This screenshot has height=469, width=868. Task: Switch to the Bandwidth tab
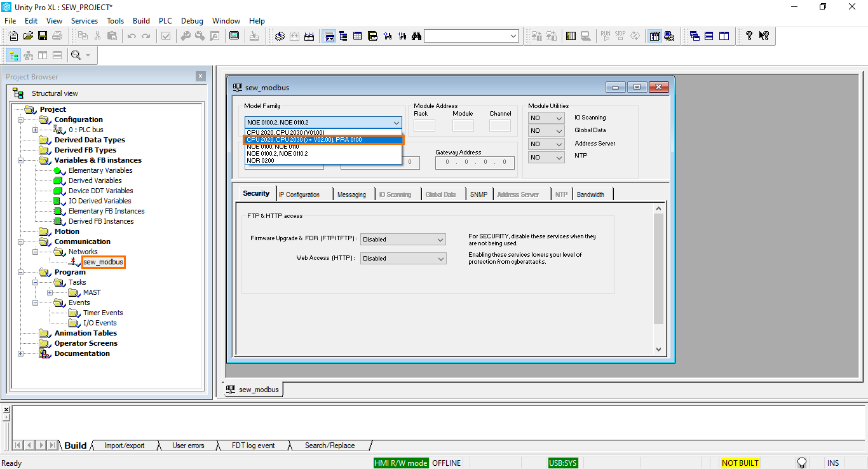click(x=590, y=194)
